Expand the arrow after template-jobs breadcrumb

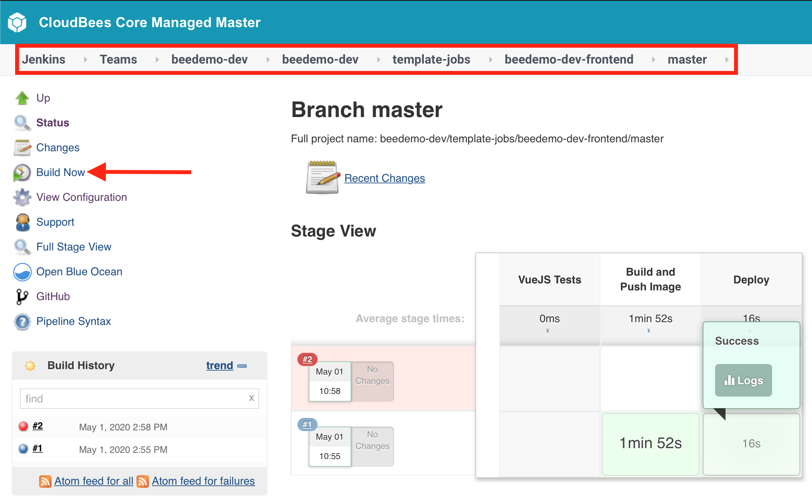(491, 59)
